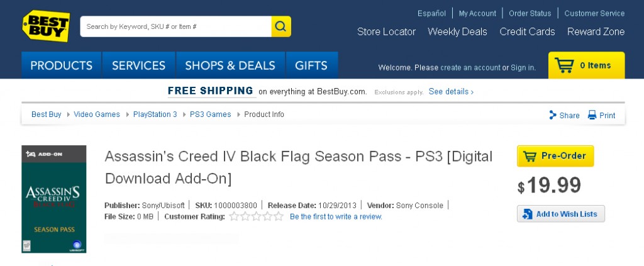
Task: Click the customer rating stars
Action: (256, 217)
